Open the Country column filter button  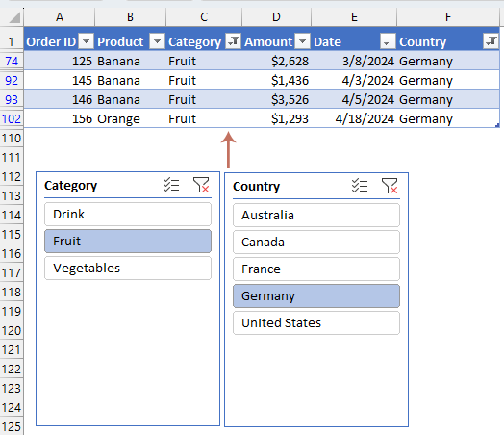pos(491,41)
